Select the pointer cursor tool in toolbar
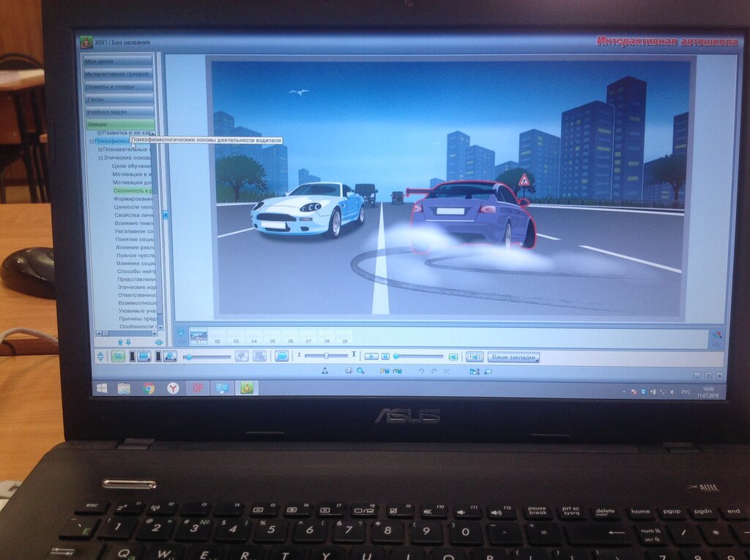 click(118, 356)
